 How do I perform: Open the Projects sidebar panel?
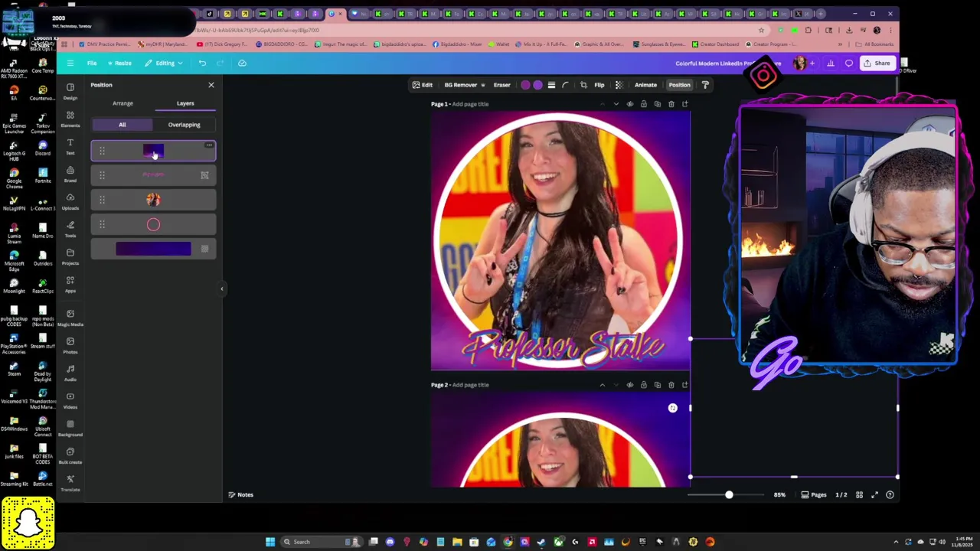click(x=70, y=256)
